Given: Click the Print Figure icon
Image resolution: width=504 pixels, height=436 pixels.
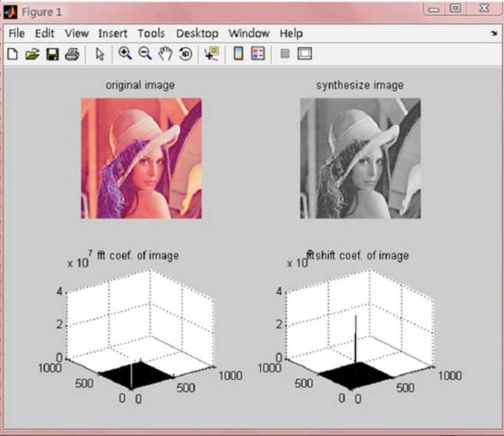Looking at the screenshot, I should point(72,54).
